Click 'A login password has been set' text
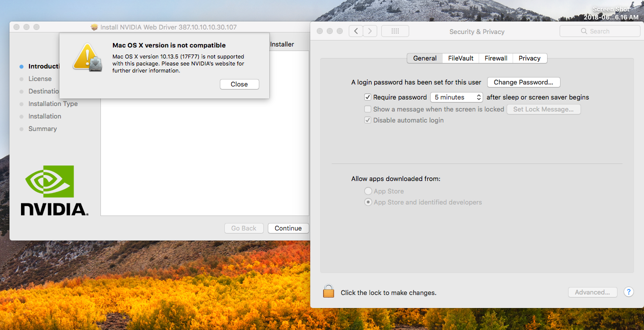Viewport: 644px width, 330px height. click(416, 82)
